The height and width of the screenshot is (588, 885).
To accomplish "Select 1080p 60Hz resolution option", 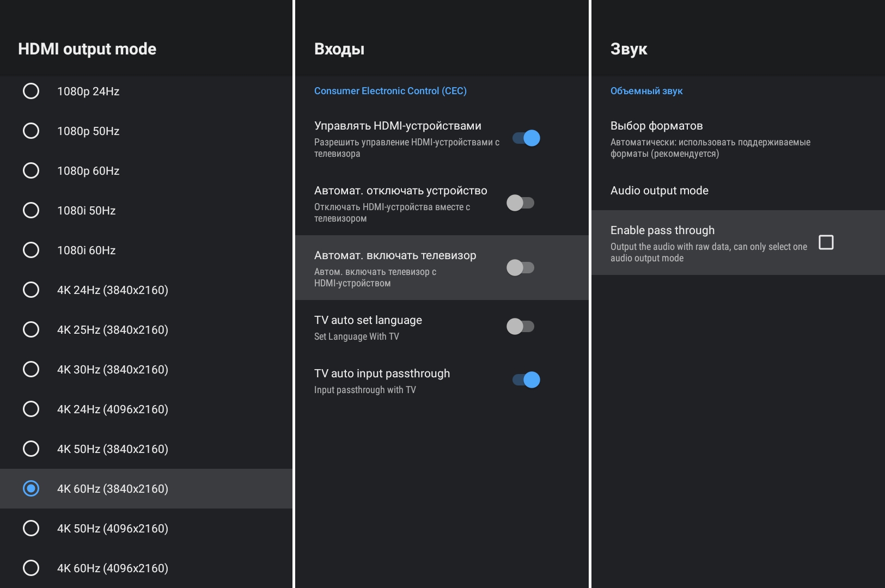I will pos(31,170).
